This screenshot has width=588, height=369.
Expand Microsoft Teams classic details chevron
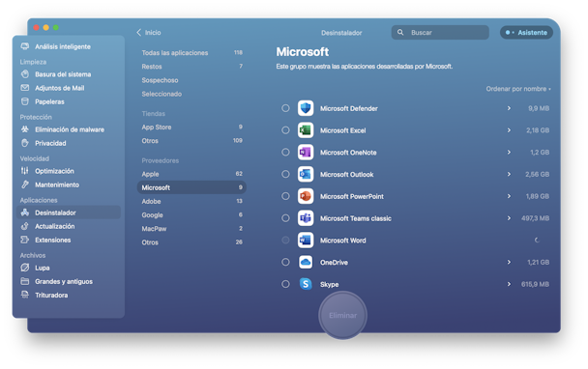509,218
